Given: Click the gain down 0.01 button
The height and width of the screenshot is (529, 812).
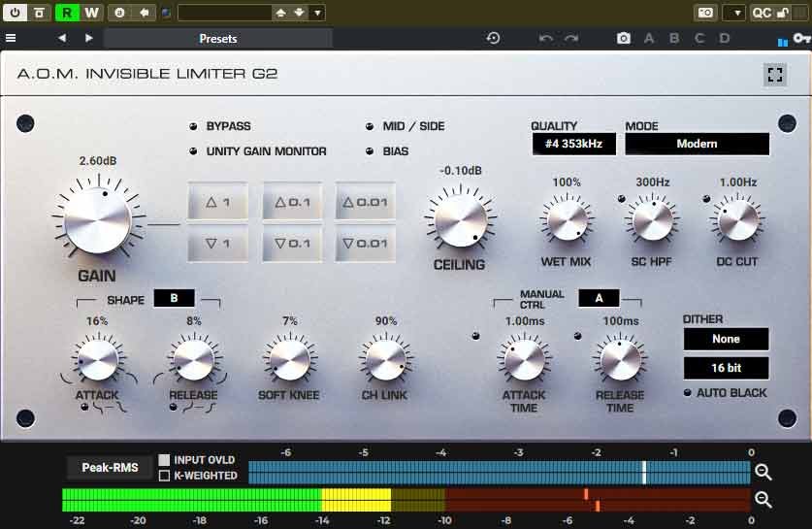Looking at the screenshot, I should tap(365, 243).
